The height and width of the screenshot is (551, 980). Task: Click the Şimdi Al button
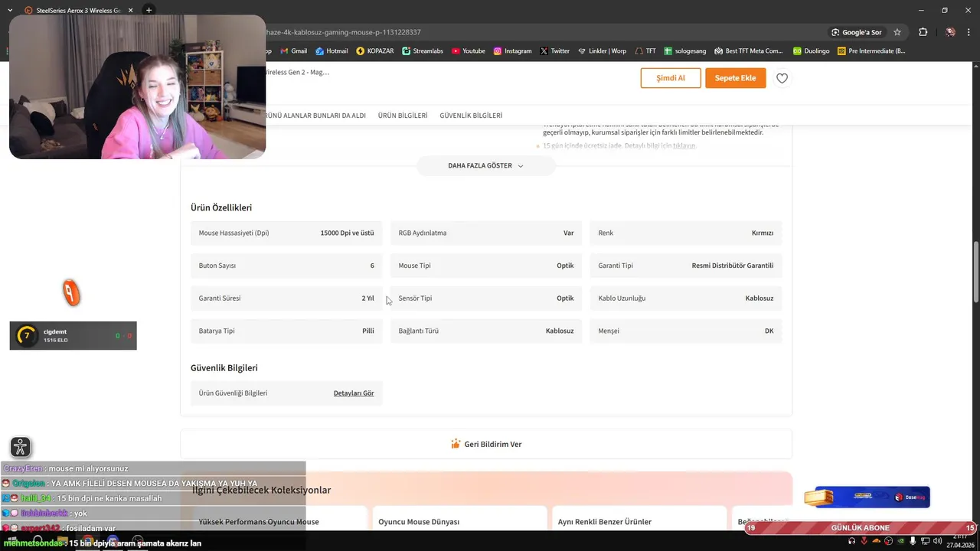click(671, 78)
